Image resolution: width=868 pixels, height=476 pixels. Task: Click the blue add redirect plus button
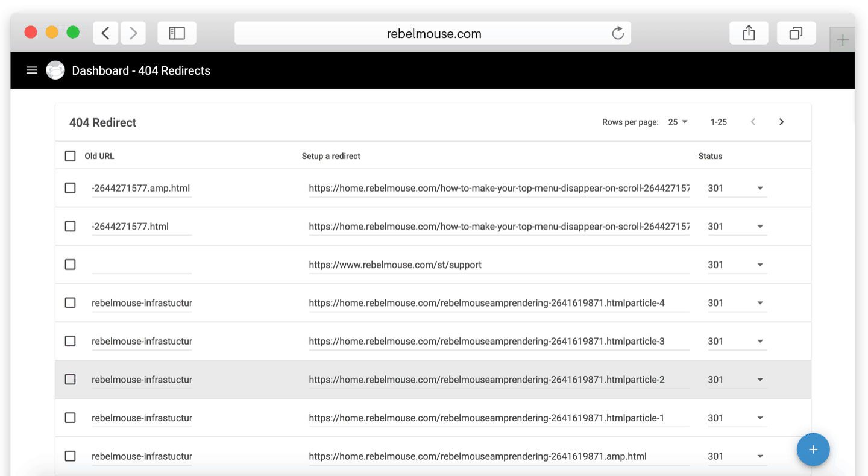point(813,449)
